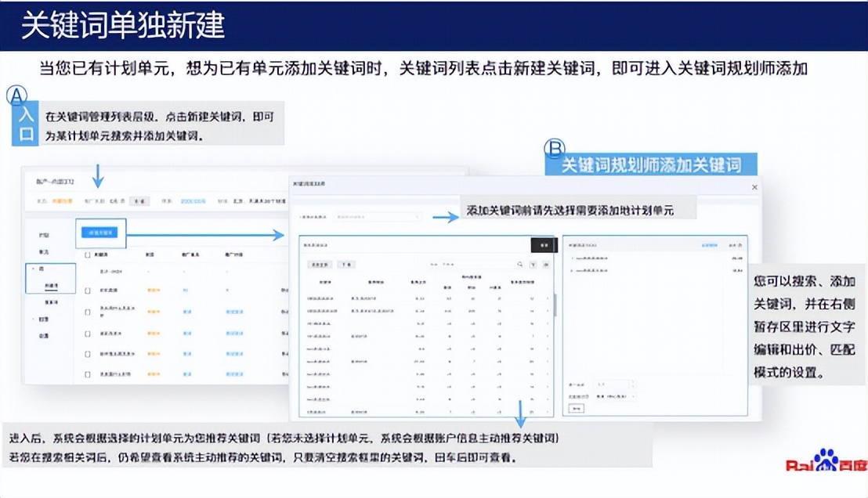868x498 pixels.
Task: Close the keyword planner dialog with X
Action: (x=754, y=188)
